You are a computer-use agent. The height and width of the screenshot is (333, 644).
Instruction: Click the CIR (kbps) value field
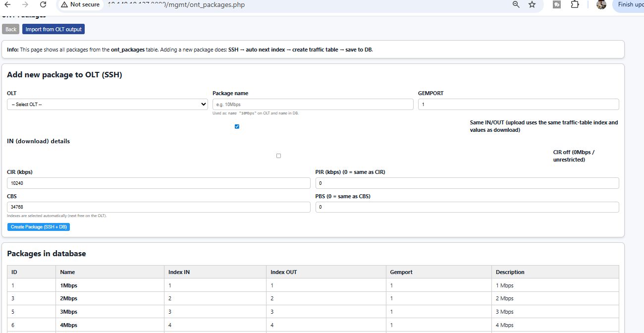pyautogui.click(x=158, y=183)
